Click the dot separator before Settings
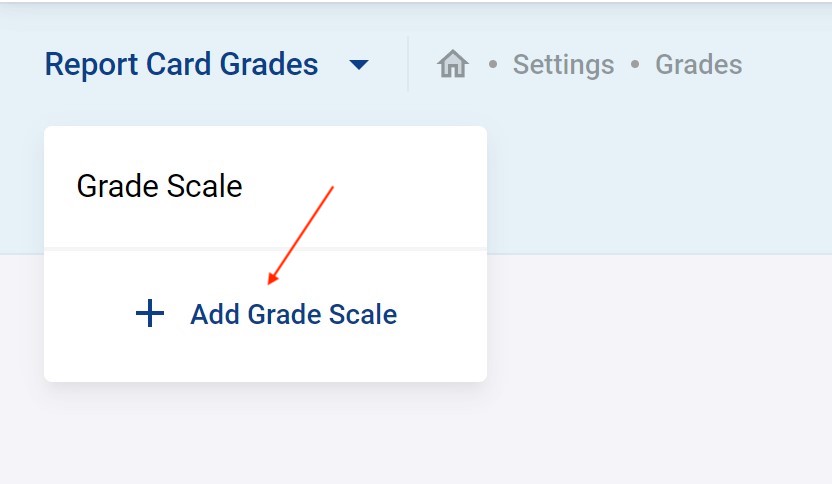Viewport: 832px width, 484px height. [492, 66]
